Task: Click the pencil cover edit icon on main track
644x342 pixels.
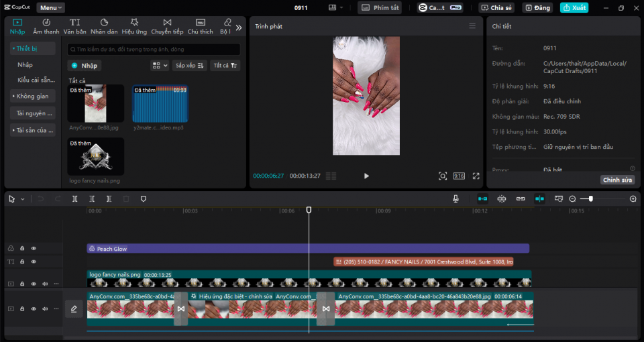Action: pos(74,308)
